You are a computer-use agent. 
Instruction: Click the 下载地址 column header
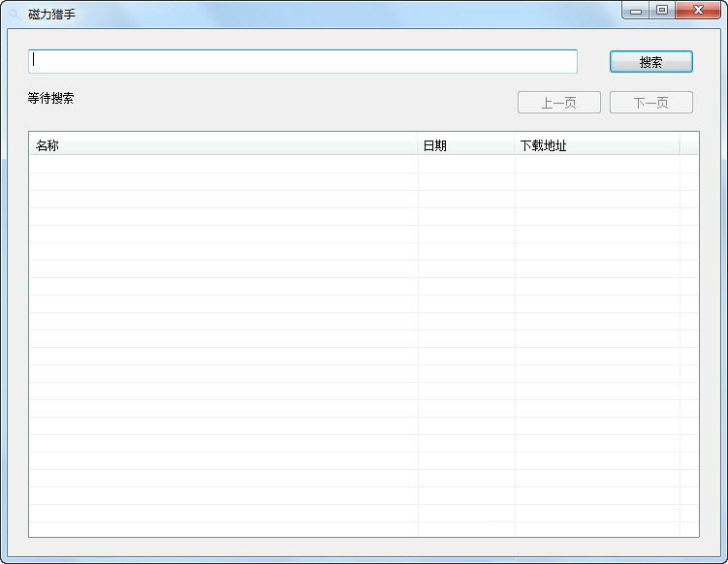(596, 145)
